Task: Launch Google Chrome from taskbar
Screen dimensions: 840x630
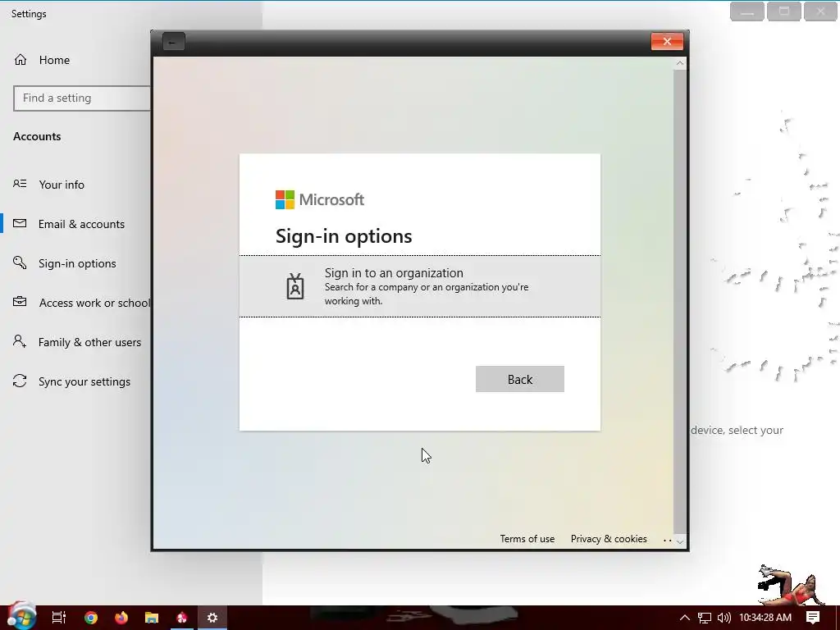Action: click(91, 618)
